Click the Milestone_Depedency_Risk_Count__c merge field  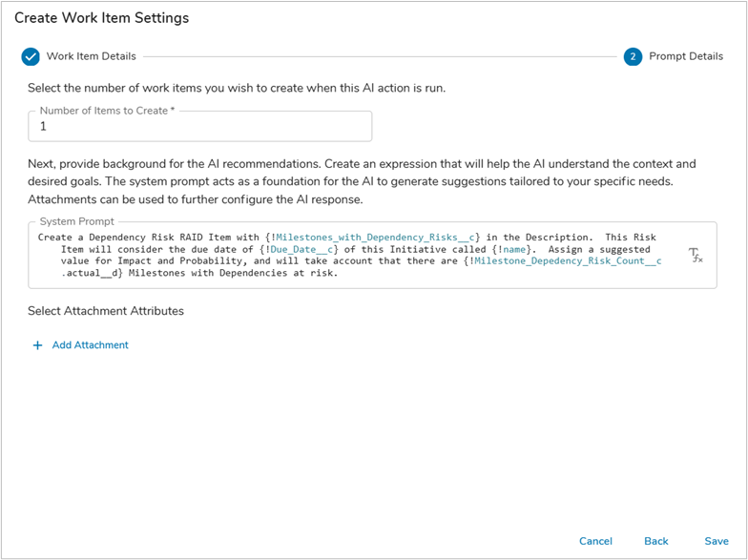(567, 260)
